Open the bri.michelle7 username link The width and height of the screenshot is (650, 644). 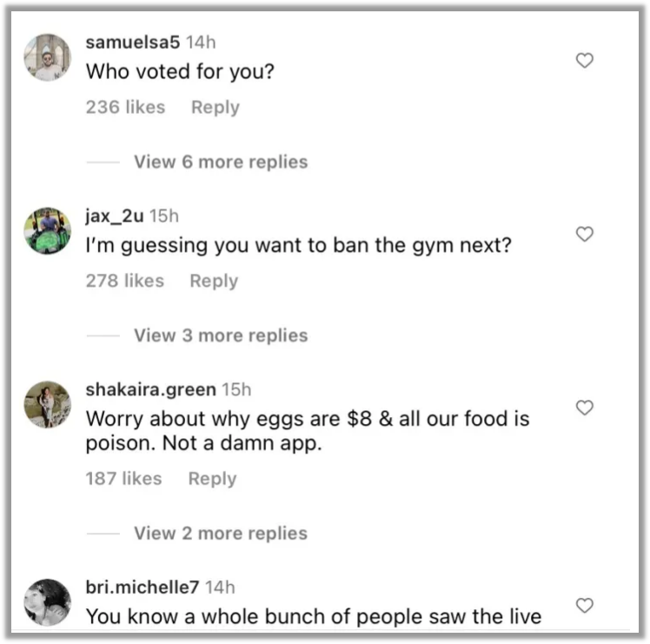point(142,588)
